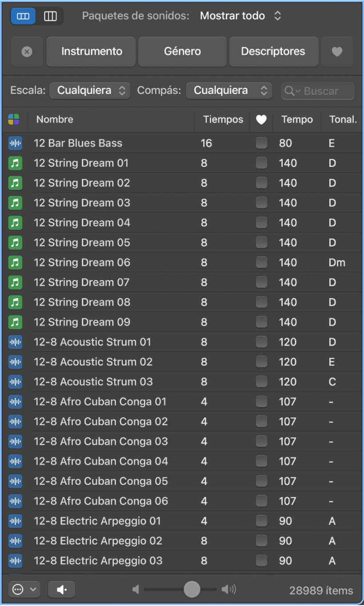Select the column view layout icon
The width and height of the screenshot is (364, 606).
click(x=51, y=16)
